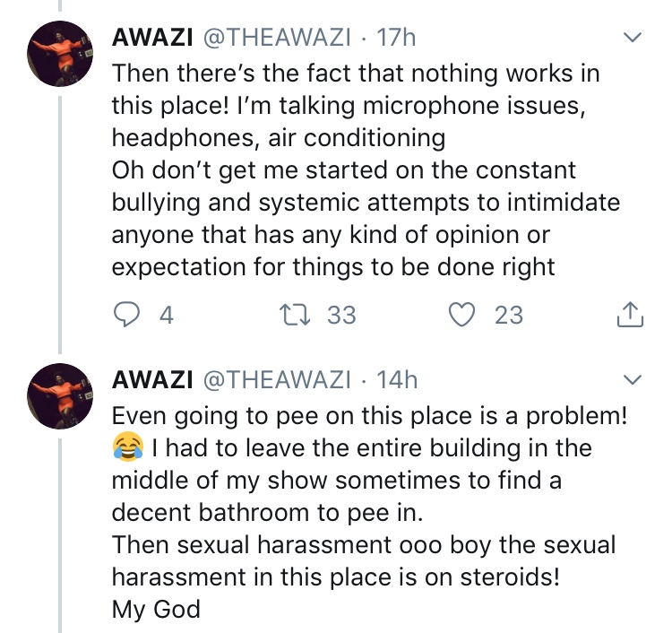Click the 17h timestamp
Viewport: 672px width, 633px height.
coord(397,39)
